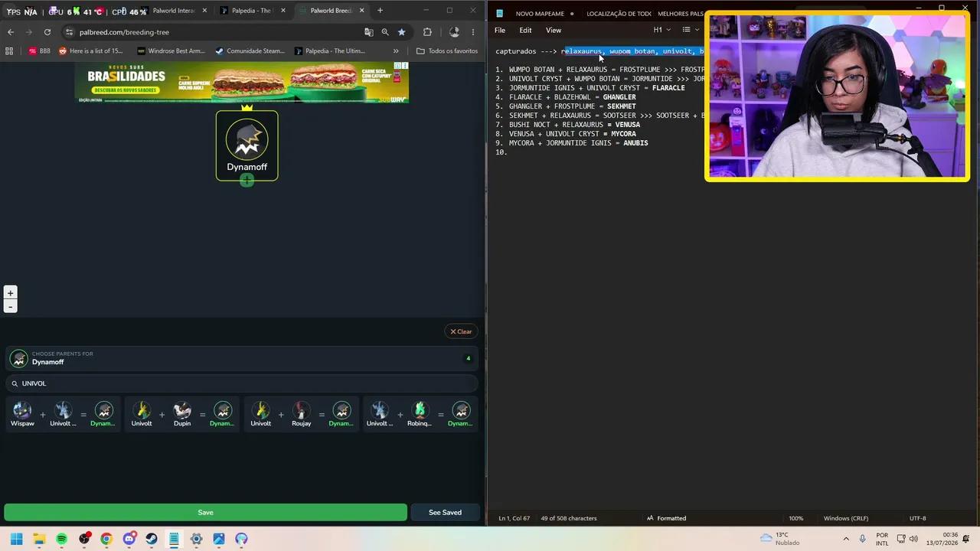980x551 pixels.
Task: Click the address bar URL palbreed.com/breeding-tree
Action: tap(124, 32)
